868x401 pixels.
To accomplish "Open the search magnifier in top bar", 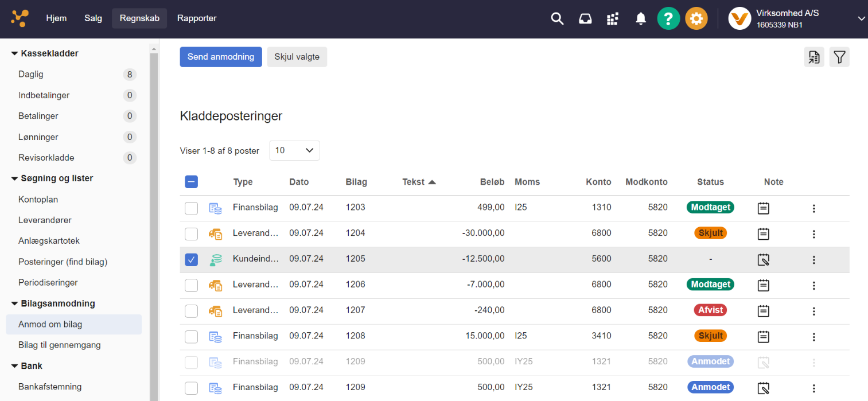I will coord(557,18).
